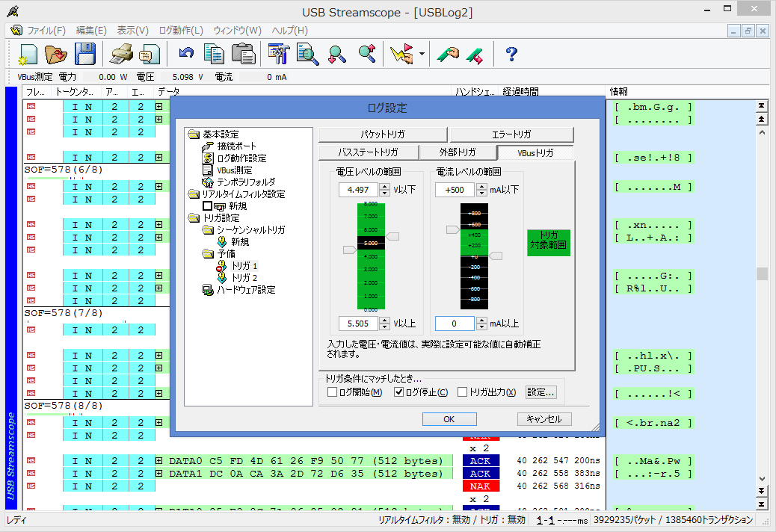Click the lightning-and-flag log start icon
776x532 pixels.
[402, 54]
